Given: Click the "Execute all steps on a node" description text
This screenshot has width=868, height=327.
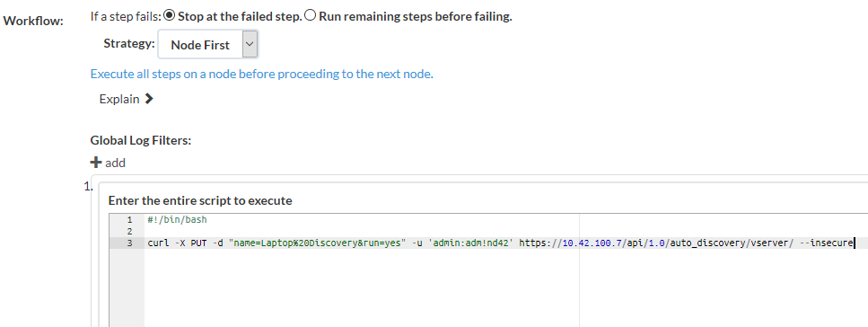Looking at the screenshot, I should pyautogui.click(x=262, y=74).
